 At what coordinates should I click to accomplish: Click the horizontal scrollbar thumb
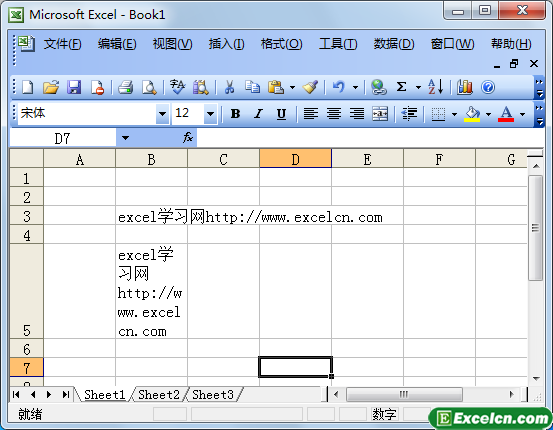(404, 394)
